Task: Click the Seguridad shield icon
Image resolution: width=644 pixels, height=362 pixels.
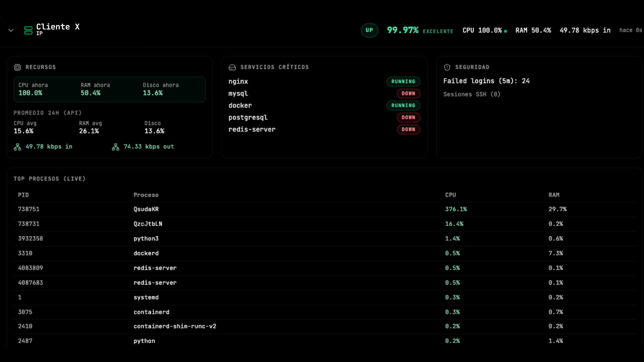Action: tap(447, 67)
